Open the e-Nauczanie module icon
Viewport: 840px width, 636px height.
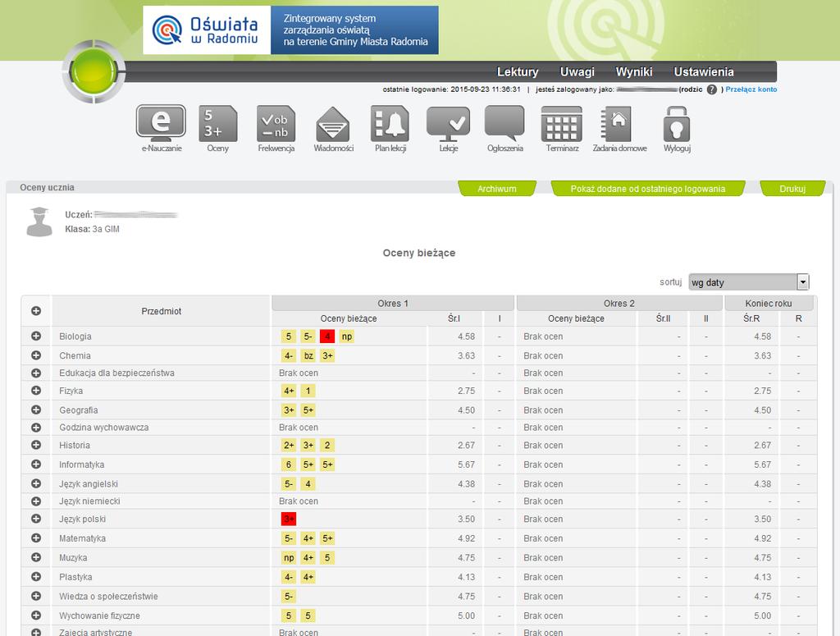click(x=162, y=123)
